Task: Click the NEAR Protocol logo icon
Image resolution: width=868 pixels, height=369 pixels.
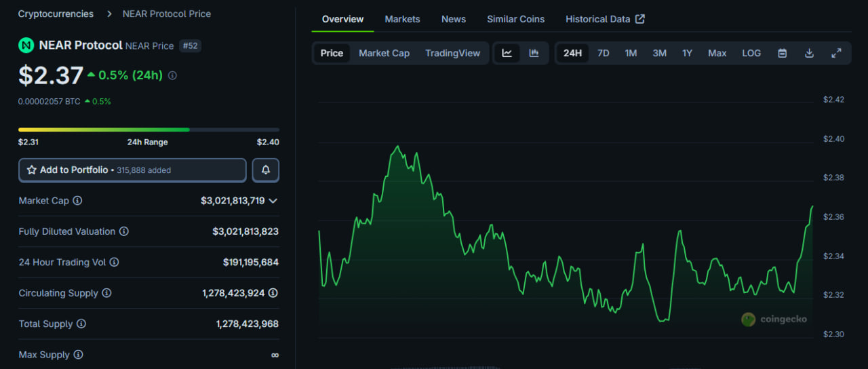Action: pyautogui.click(x=26, y=45)
